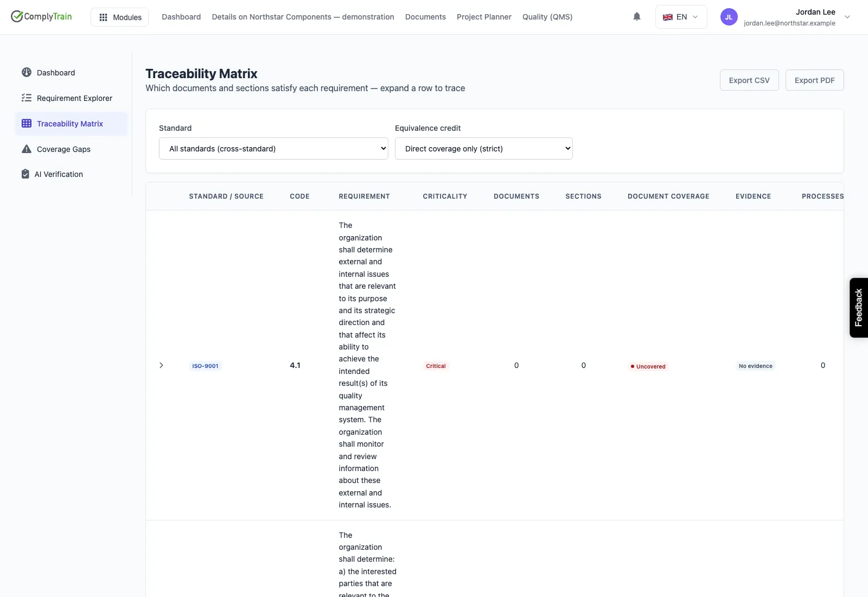Click the UK flag language icon
Viewport: 868px width, 597px height.
pos(668,17)
